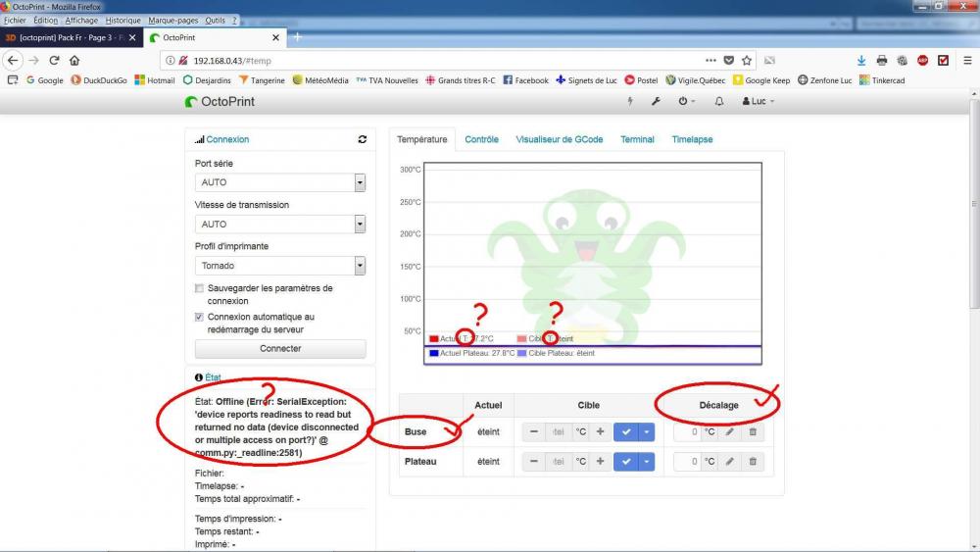
Task: Open the OctoPrint settings wrench
Action: (x=656, y=101)
